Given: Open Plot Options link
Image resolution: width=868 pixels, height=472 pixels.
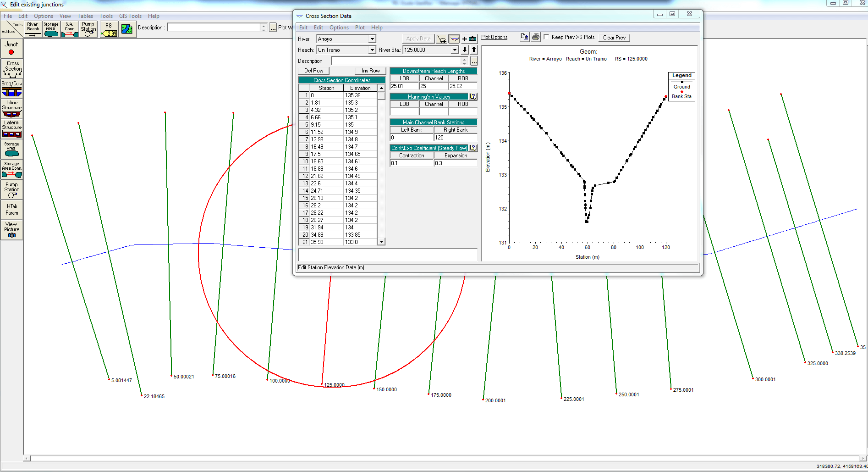Looking at the screenshot, I should click(x=494, y=37).
